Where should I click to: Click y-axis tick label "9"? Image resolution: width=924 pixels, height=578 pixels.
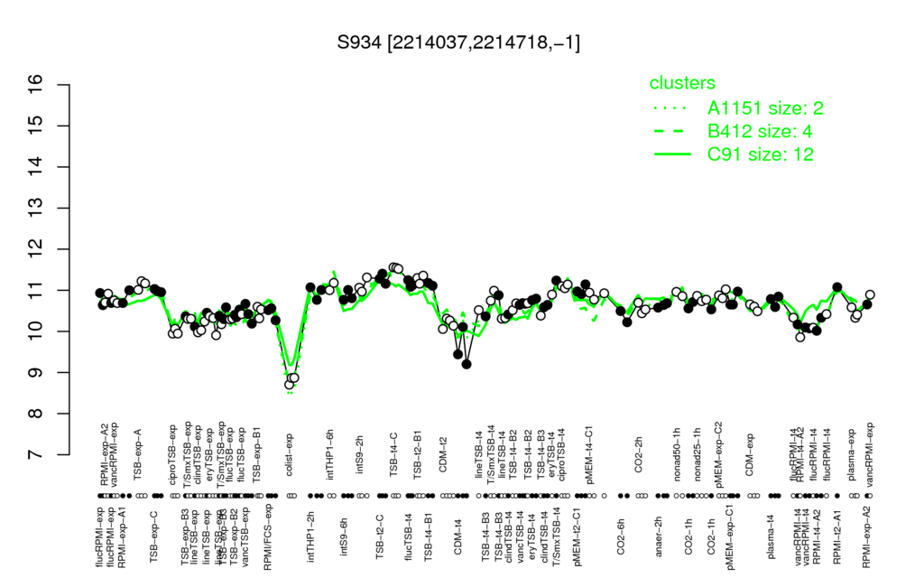pyautogui.click(x=36, y=373)
